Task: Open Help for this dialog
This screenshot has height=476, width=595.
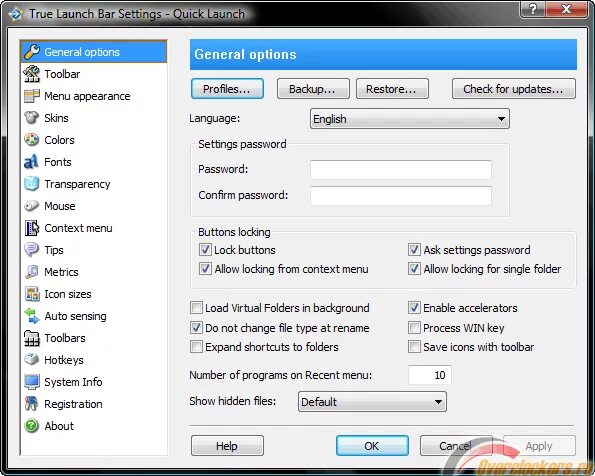Action: click(227, 446)
